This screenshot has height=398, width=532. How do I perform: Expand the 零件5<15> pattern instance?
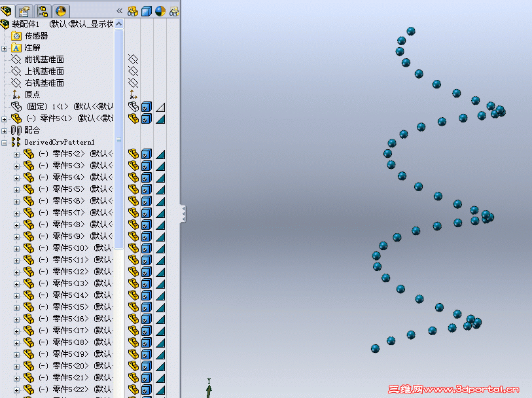click(16, 308)
